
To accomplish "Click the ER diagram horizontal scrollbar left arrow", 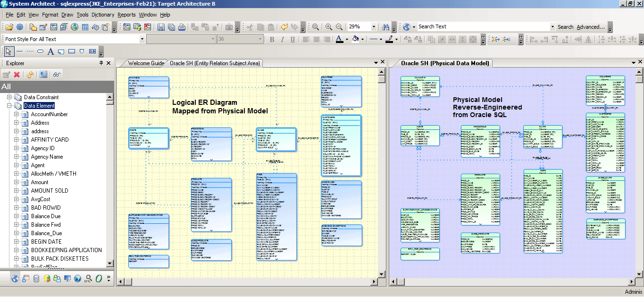I will tap(120, 282).
